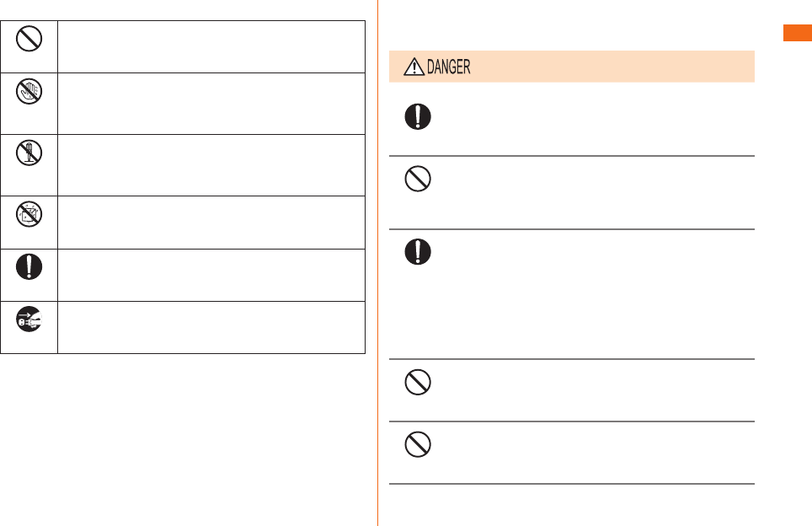
Task: Select the blank cell beside no water icon
Action: (211, 223)
